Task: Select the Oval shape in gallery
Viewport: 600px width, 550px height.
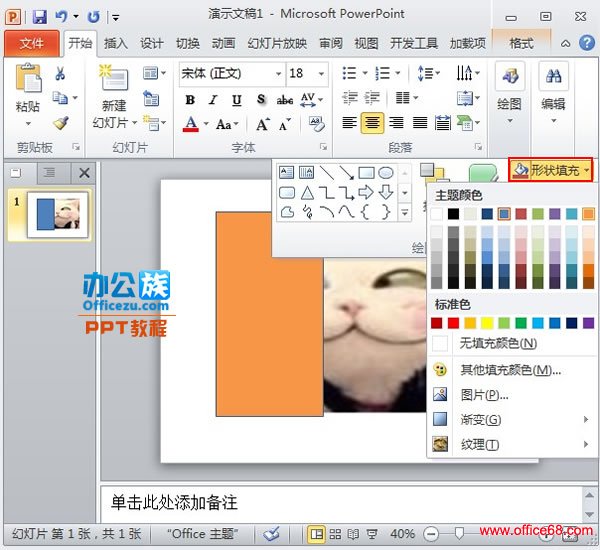Action: pos(386,173)
